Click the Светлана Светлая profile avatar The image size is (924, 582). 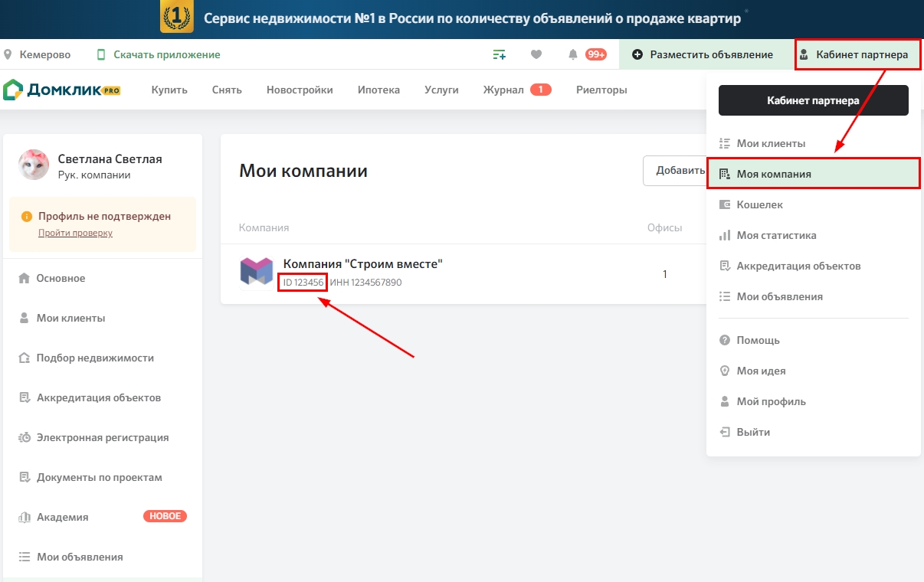click(34, 165)
